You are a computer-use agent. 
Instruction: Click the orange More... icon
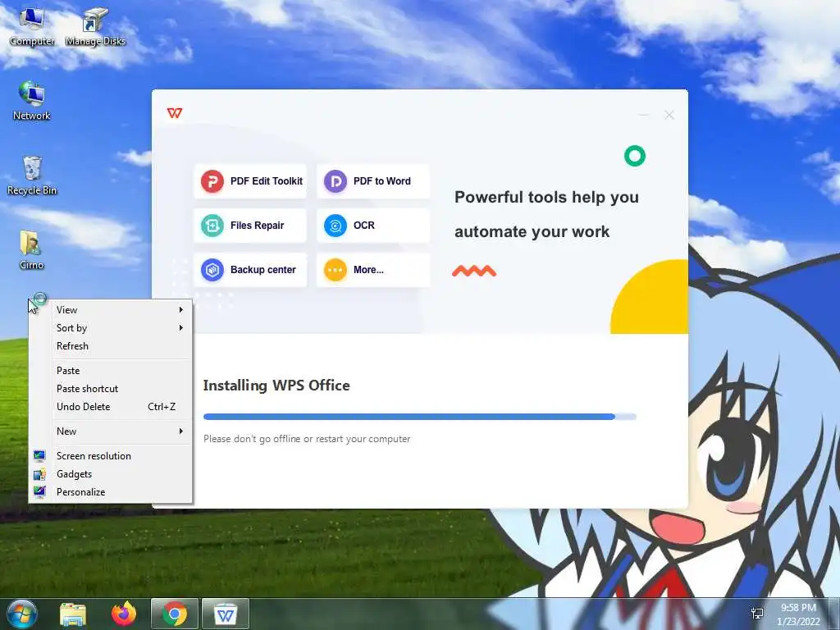[336, 270]
